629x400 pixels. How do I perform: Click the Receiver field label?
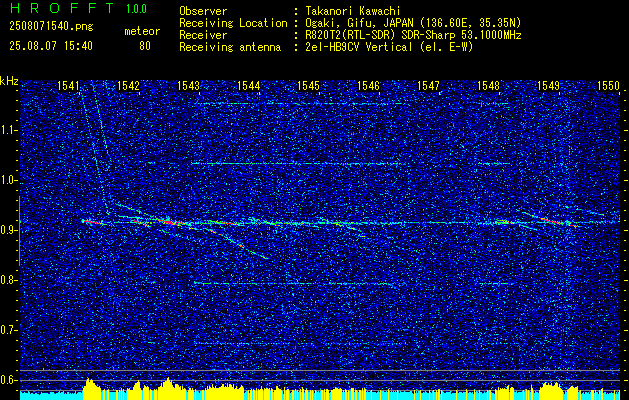click(203, 35)
